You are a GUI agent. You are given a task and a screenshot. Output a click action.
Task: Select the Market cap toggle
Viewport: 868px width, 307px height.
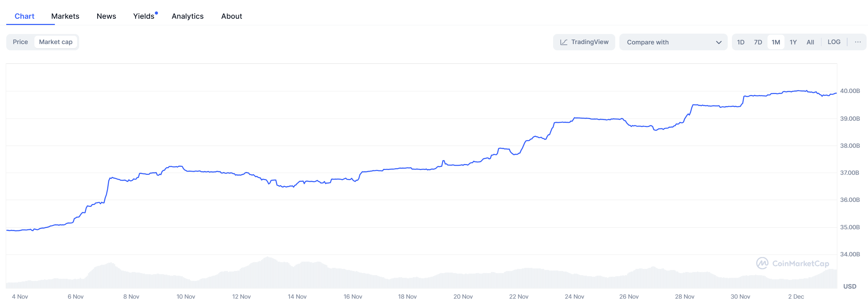coord(56,42)
